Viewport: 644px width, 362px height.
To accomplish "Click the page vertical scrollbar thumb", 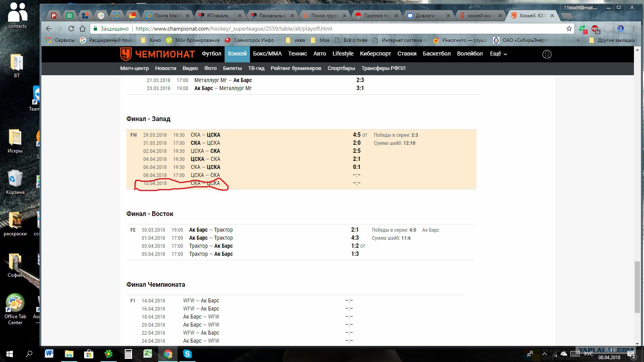I will pyautogui.click(x=637, y=287).
